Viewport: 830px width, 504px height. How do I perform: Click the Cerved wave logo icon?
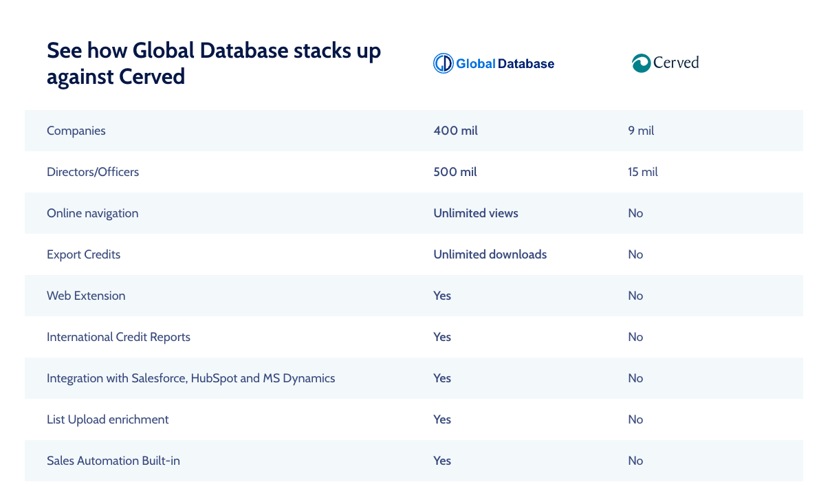641,63
